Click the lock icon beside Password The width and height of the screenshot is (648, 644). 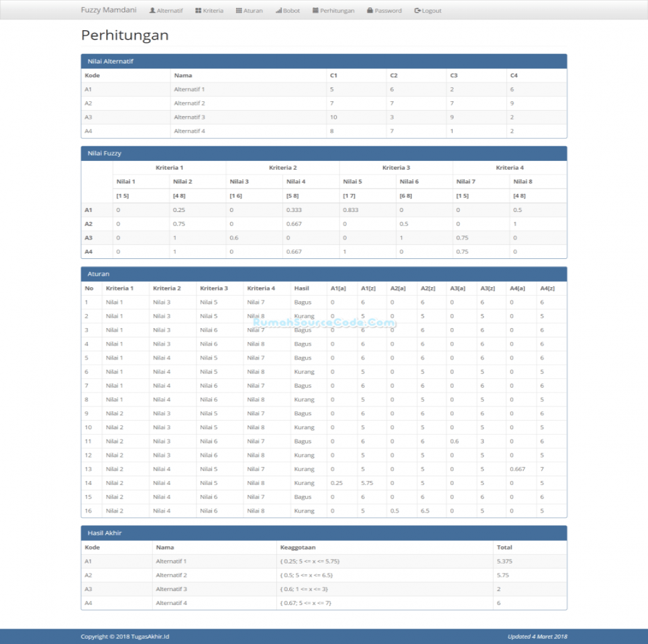tap(370, 11)
